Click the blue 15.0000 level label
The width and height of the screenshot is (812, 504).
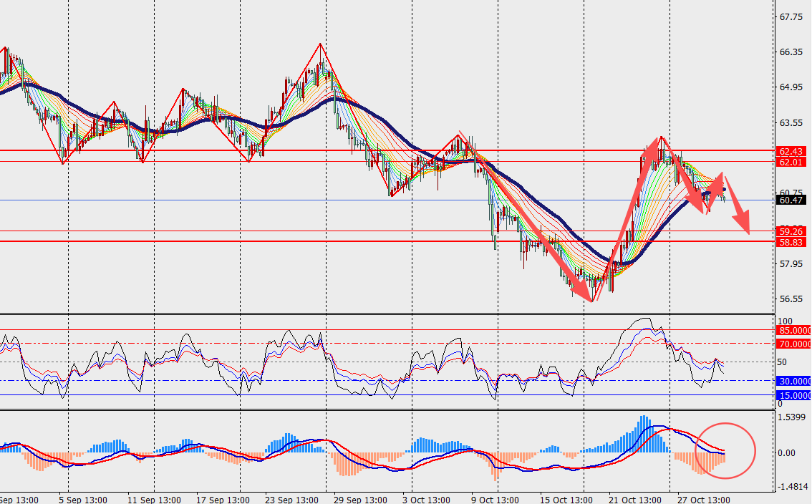pos(793,395)
